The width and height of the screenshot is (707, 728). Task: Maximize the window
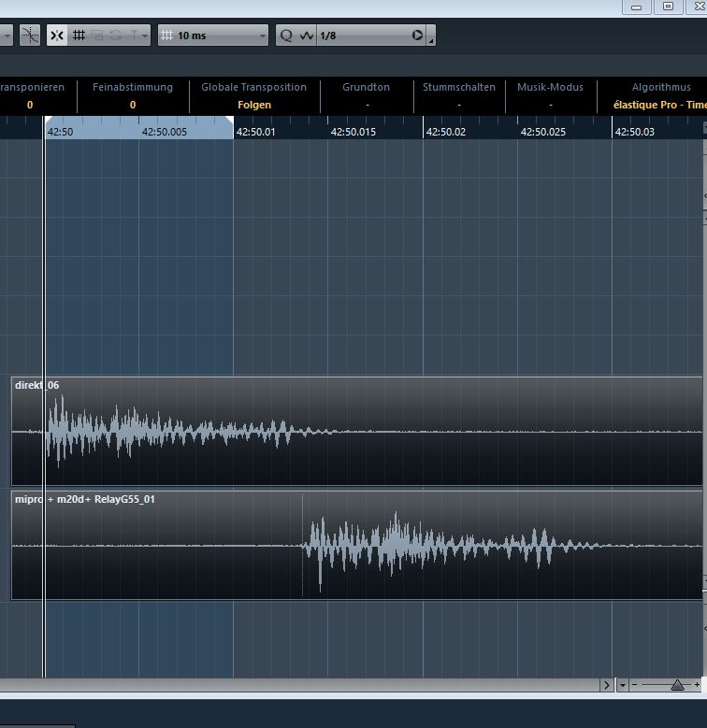pyautogui.click(x=668, y=7)
